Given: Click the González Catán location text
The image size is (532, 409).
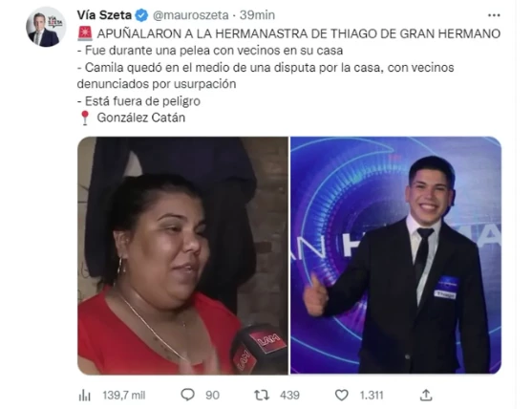Looking at the screenshot, I should [x=141, y=118].
